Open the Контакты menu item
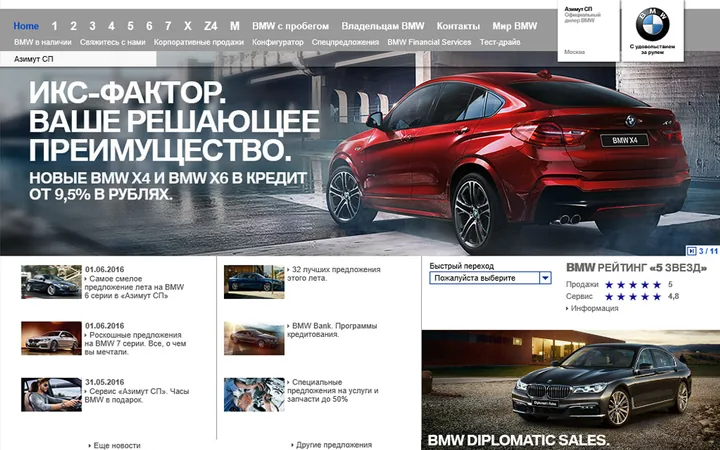The image size is (720, 450). 458,26
